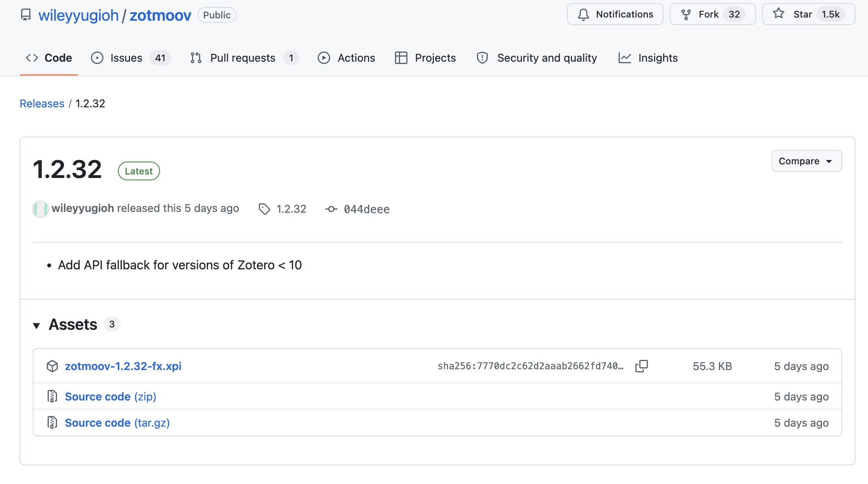
Task: Click the Public visibility label
Action: 217,15
